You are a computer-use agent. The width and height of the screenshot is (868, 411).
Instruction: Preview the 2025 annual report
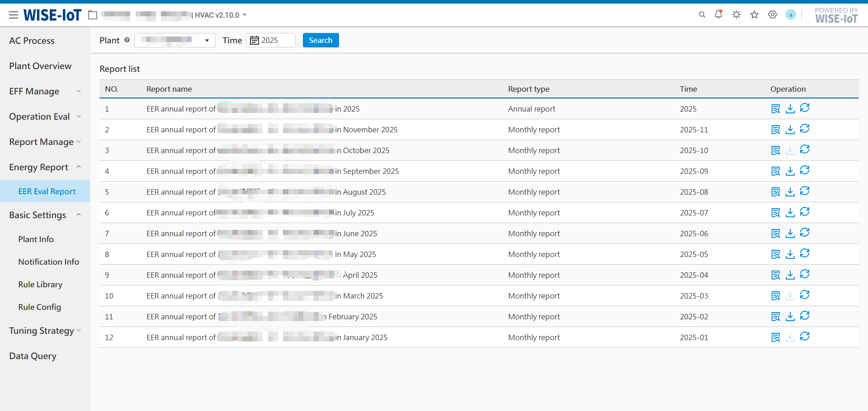(775, 109)
